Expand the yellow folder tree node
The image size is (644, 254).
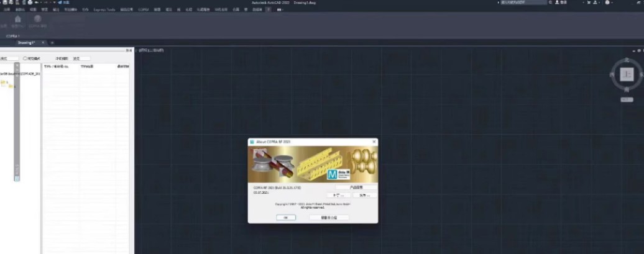[x=3, y=83]
